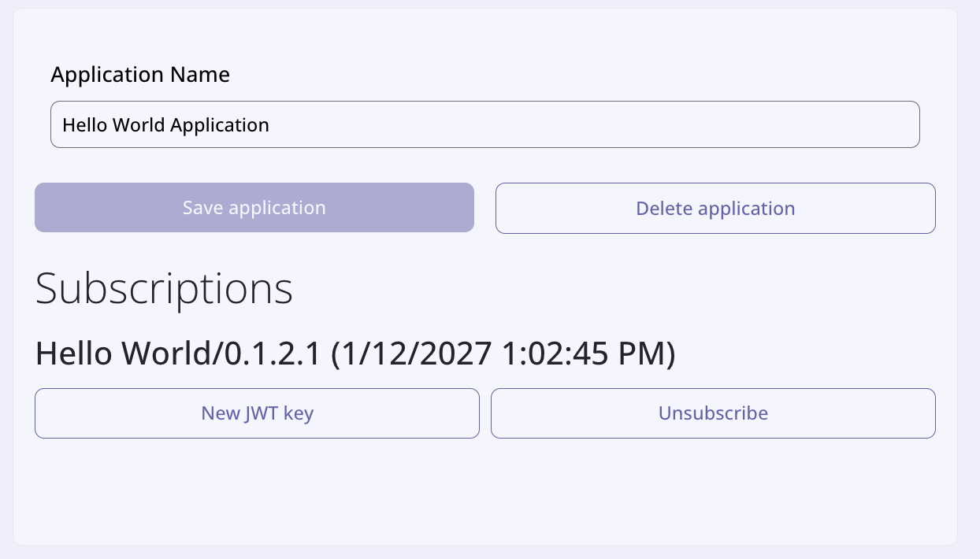This screenshot has width=980, height=559.
Task: Click the Delete application outlined button
Action: (715, 208)
